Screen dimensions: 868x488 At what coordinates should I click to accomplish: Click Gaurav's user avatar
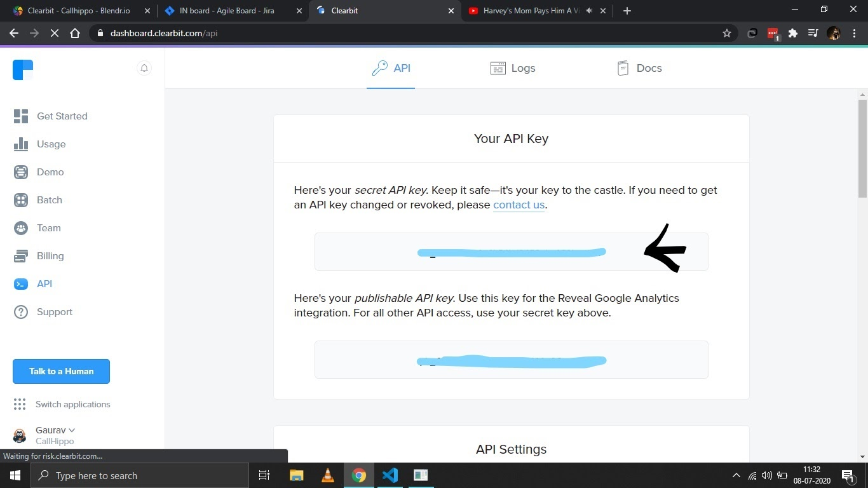(20, 435)
